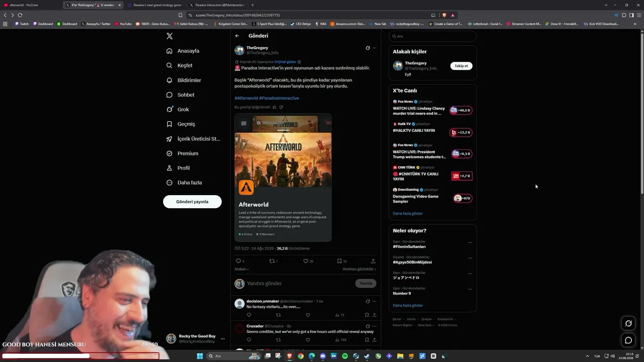The image size is (644, 362).
Task: Open Bildirimler notifications in sidebar
Action: (x=184, y=80)
